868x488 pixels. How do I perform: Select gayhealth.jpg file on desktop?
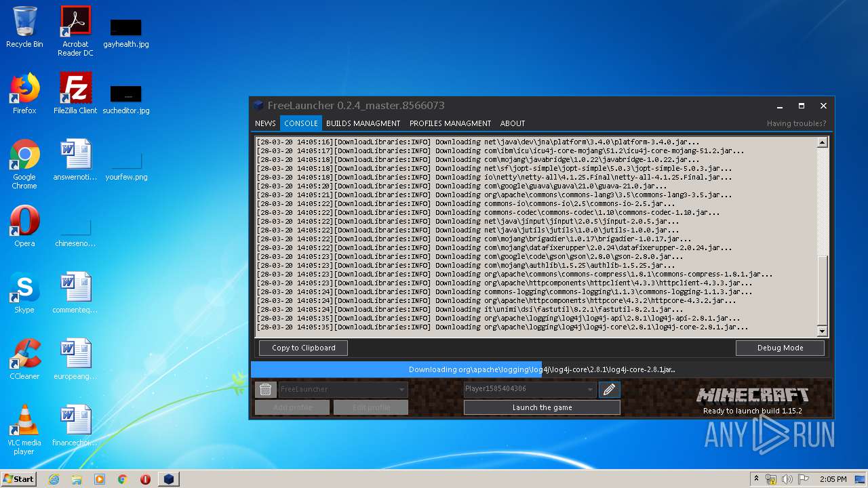(126, 33)
